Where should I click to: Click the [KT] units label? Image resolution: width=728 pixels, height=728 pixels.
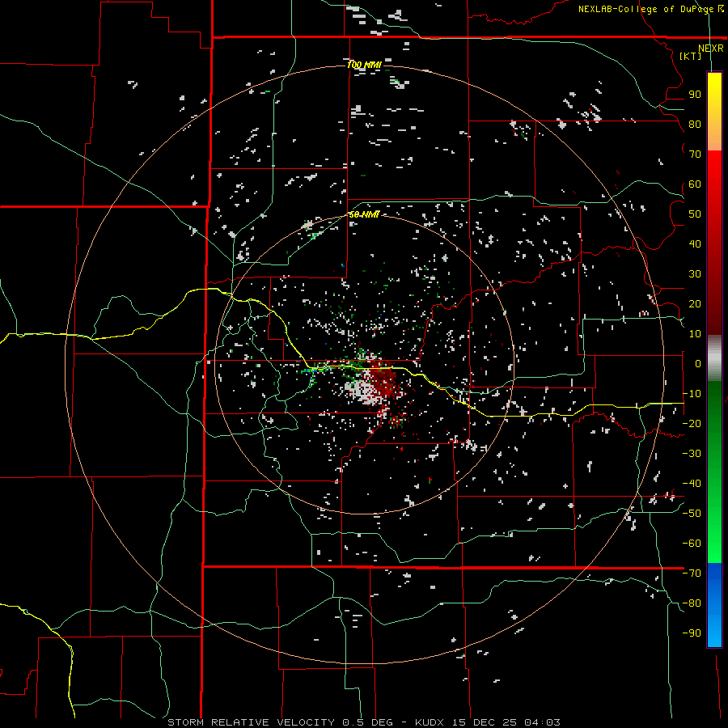pyautogui.click(x=690, y=56)
